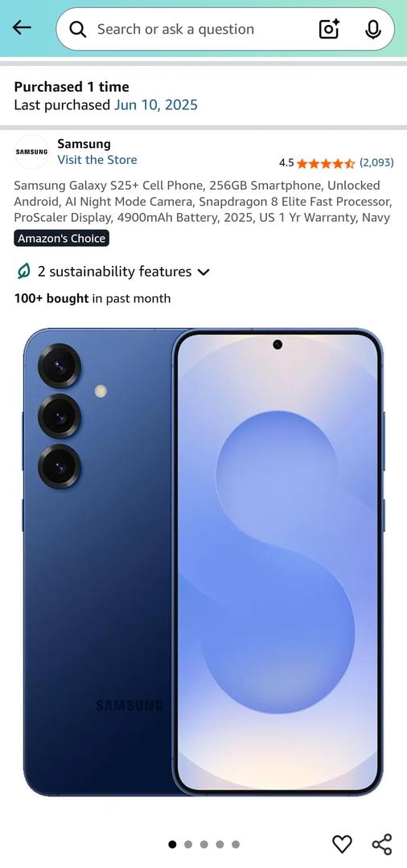Viewport: 407px width, 868px height.
Task: Select second image carousel dot
Action: click(188, 844)
